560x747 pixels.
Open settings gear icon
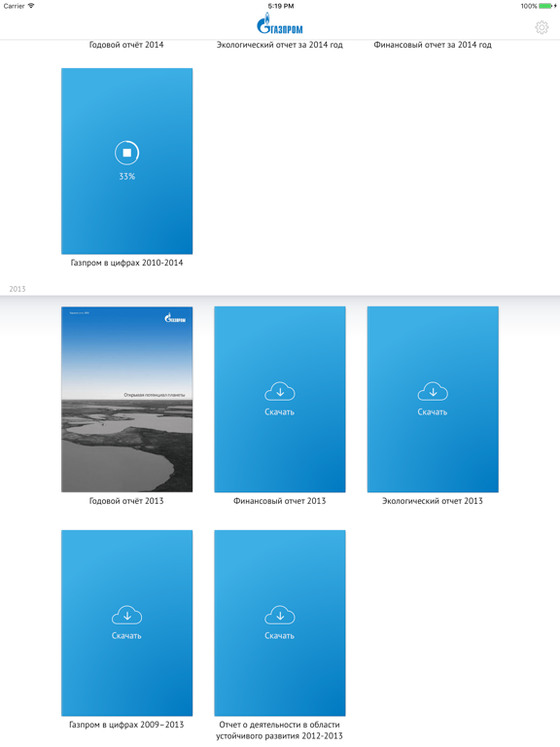point(542,27)
